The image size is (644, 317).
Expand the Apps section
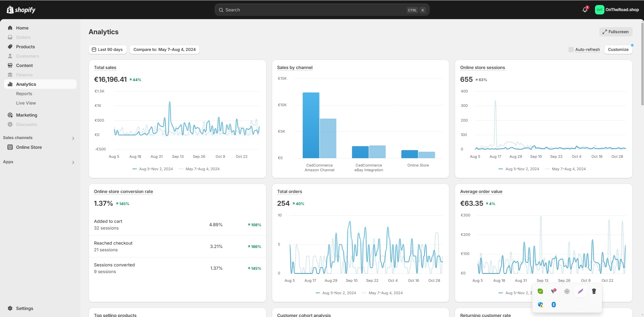click(x=73, y=162)
